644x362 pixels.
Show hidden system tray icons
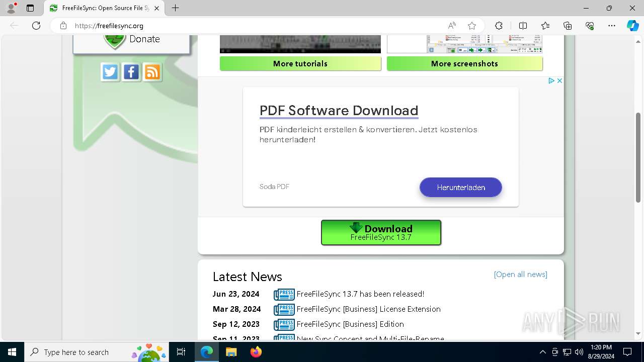pos(542,352)
